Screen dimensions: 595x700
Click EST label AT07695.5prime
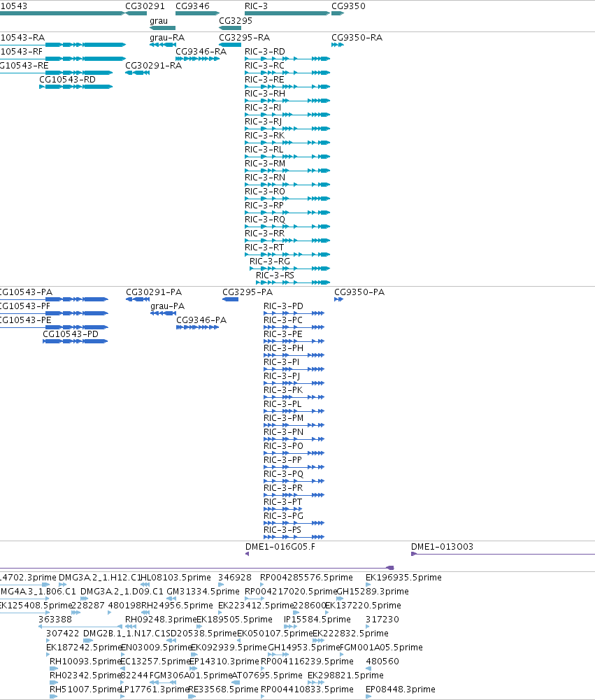pos(267,676)
